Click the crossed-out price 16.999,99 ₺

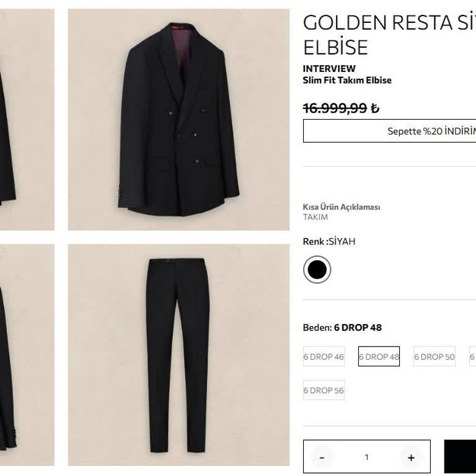(341, 108)
